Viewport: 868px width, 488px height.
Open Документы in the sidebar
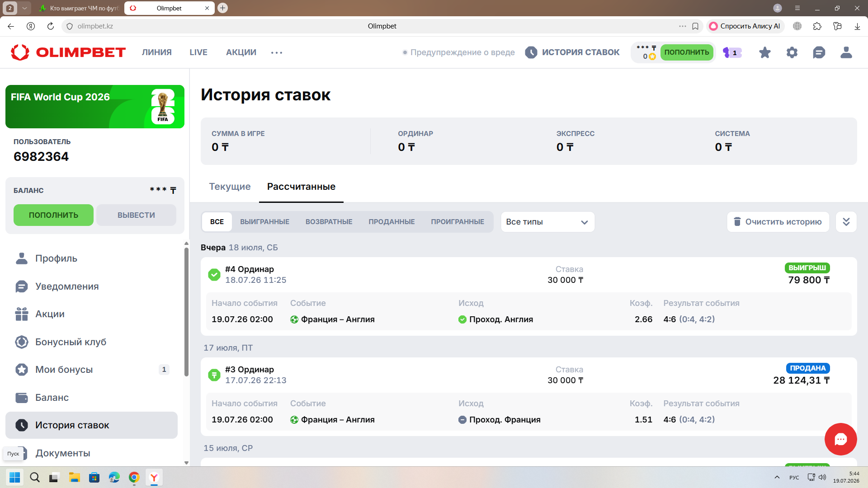click(x=91, y=453)
